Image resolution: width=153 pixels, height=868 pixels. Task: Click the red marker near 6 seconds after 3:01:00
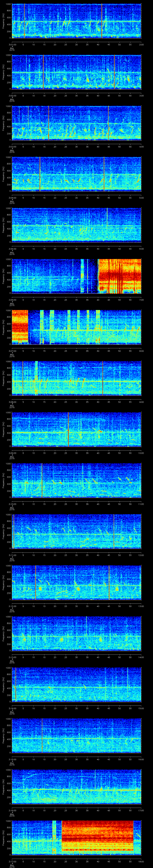pyautogui.click(x=24, y=21)
